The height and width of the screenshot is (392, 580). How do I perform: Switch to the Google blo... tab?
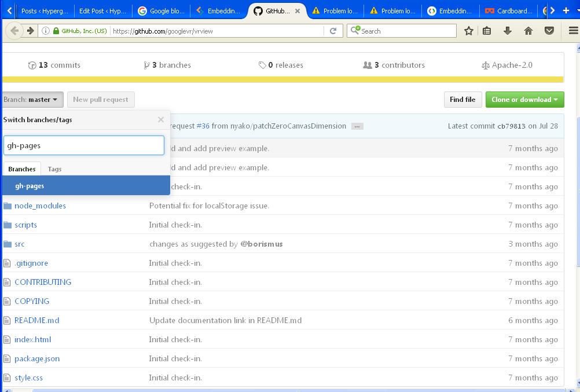[x=161, y=11]
